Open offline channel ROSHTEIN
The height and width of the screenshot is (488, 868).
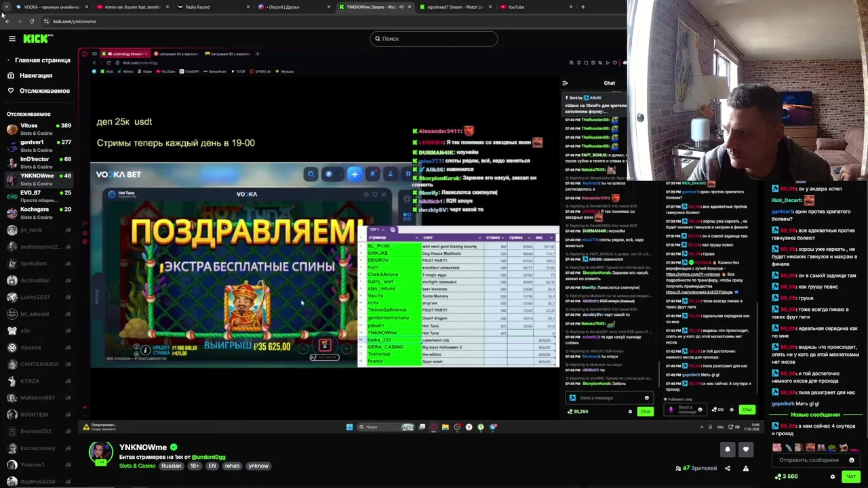[38, 414]
